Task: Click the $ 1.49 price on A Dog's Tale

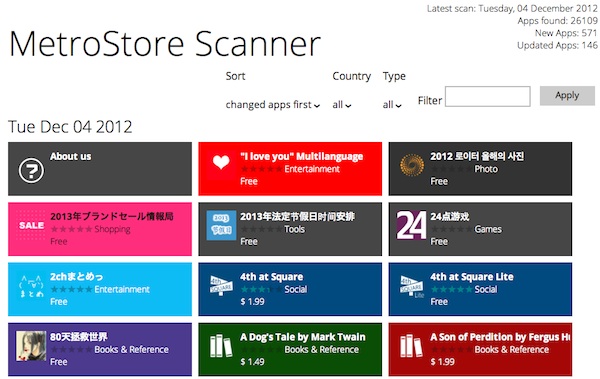Action: (252, 362)
